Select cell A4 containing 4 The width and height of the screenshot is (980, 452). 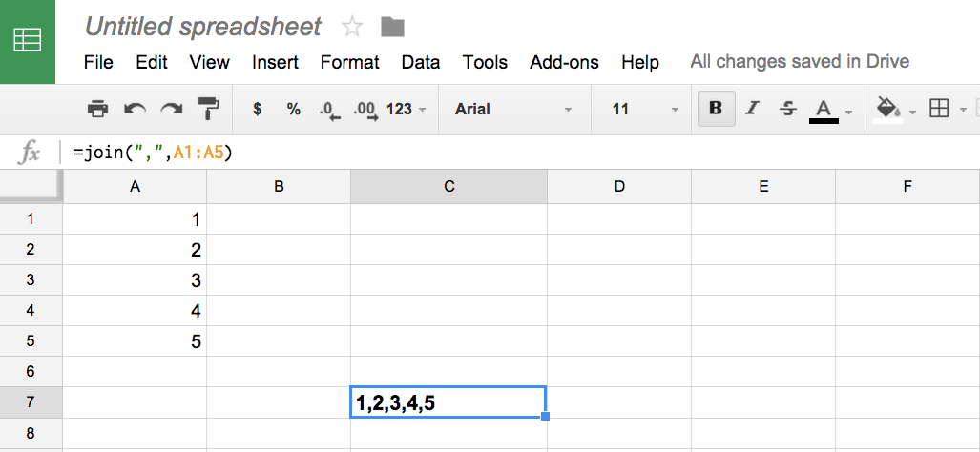[135, 311]
